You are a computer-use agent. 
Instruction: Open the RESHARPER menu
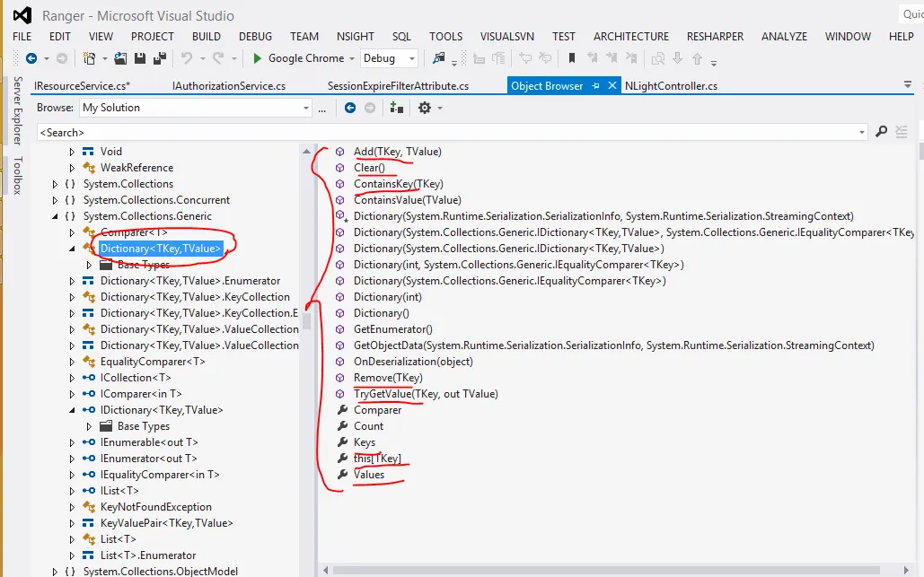[715, 37]
